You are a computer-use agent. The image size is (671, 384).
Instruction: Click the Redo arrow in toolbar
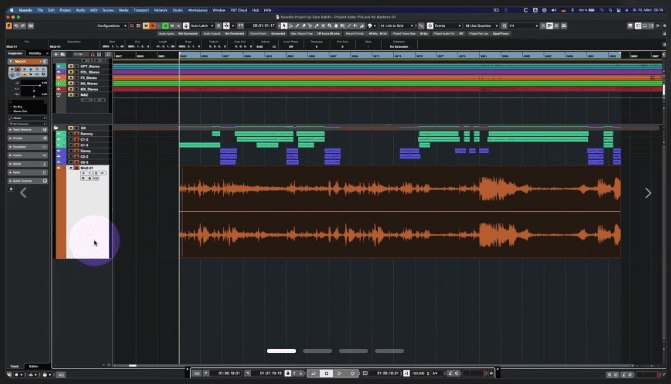point(23,26)
